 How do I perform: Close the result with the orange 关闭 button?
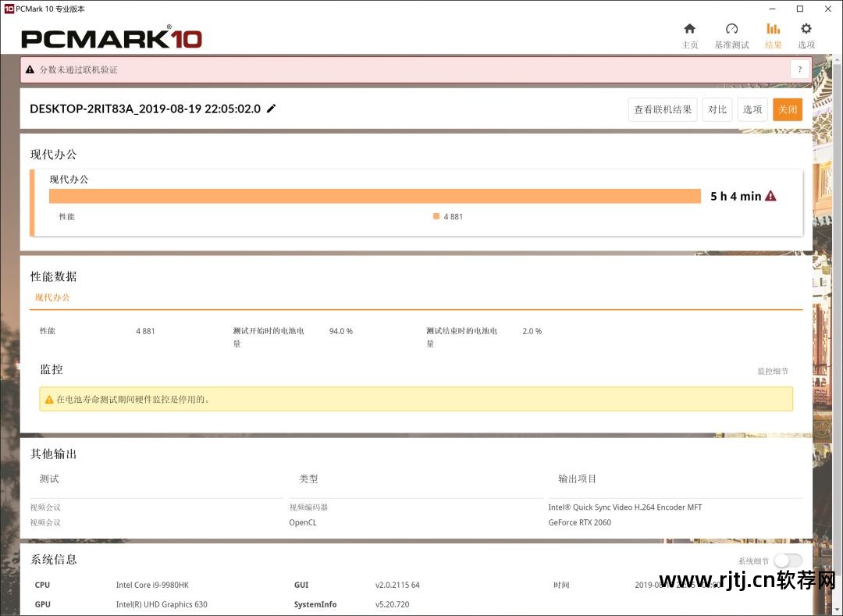788,109
